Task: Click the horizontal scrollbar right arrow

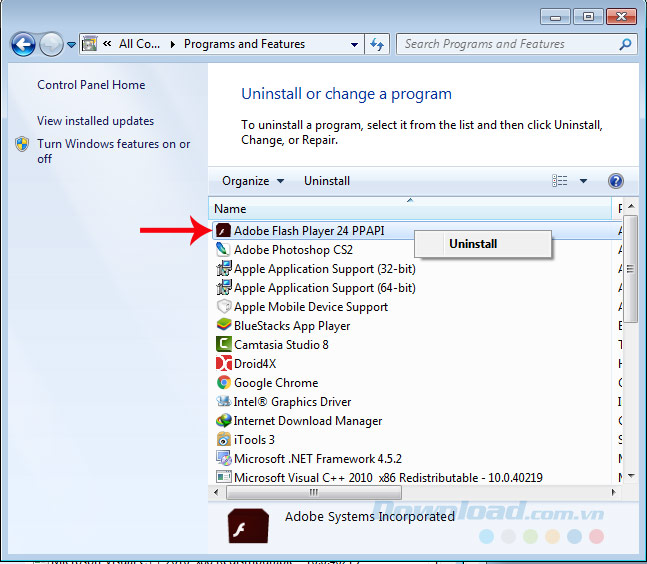Action: 613,492
